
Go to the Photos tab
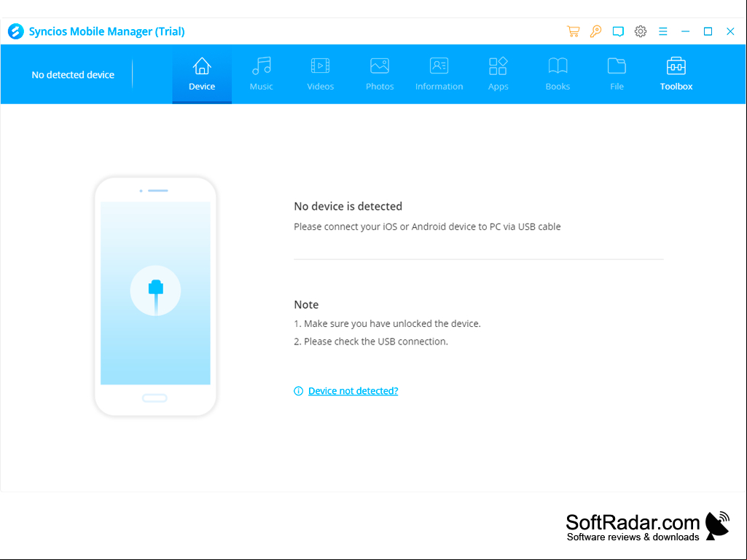point(380,74)
